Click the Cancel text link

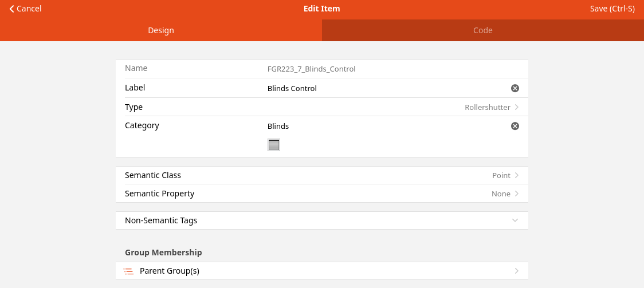29,9
